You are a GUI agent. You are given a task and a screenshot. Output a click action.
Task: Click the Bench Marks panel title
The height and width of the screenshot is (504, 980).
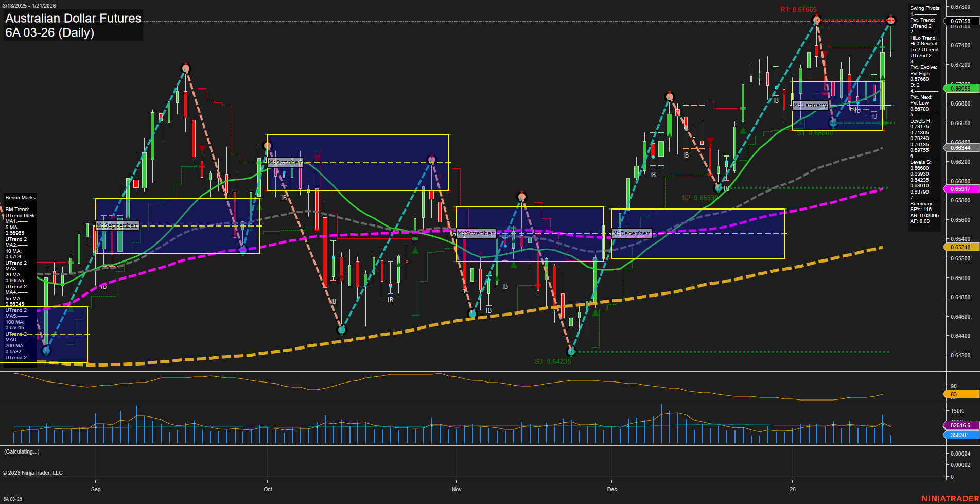click(x=20, y=197)
